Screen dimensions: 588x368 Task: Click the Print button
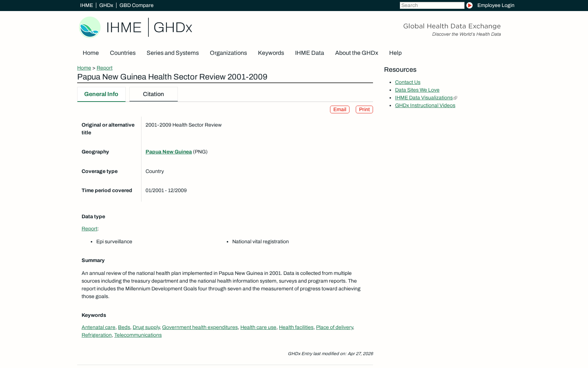pos(364,109)
